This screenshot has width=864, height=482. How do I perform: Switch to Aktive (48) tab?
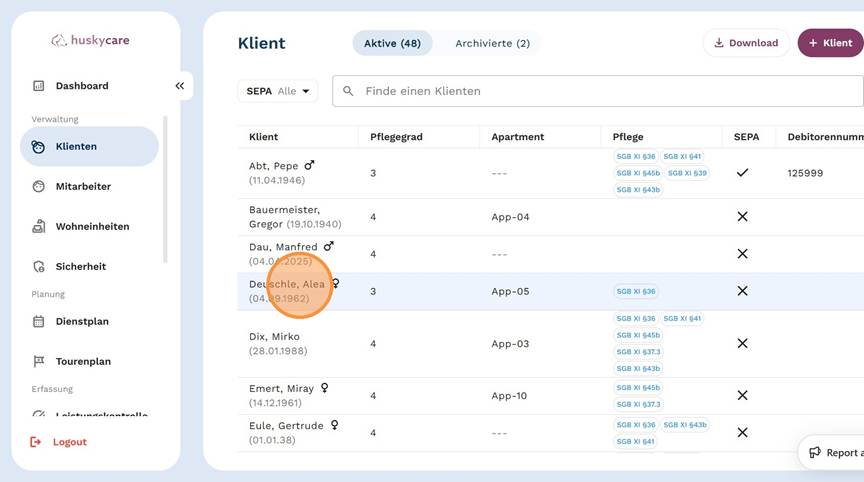392,43
